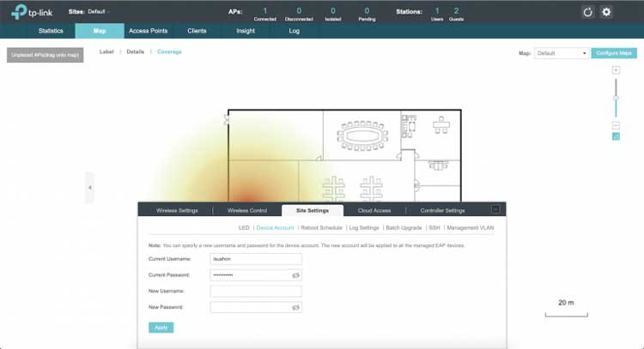Image resolution: width=644 pixels, height=349 pixels.
Task: Click the zoom in plus icon
Action: pos(616,69)
